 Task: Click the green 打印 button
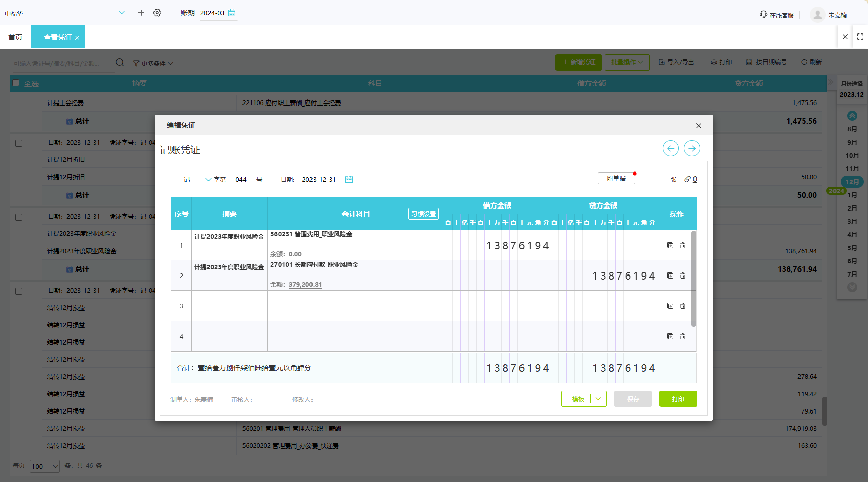coord(678,399)
